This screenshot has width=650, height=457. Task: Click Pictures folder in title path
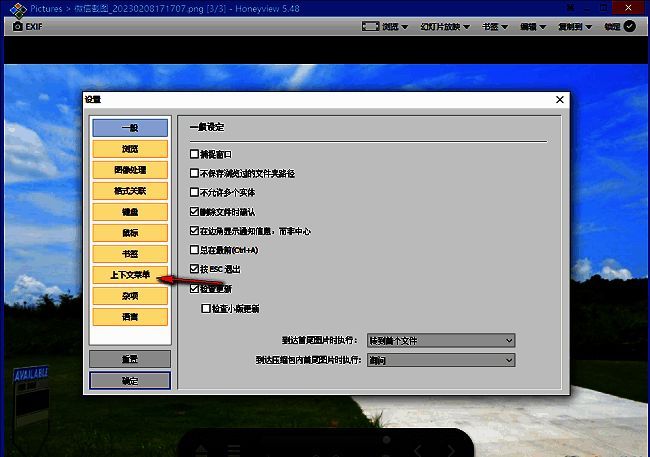[46, 9]
